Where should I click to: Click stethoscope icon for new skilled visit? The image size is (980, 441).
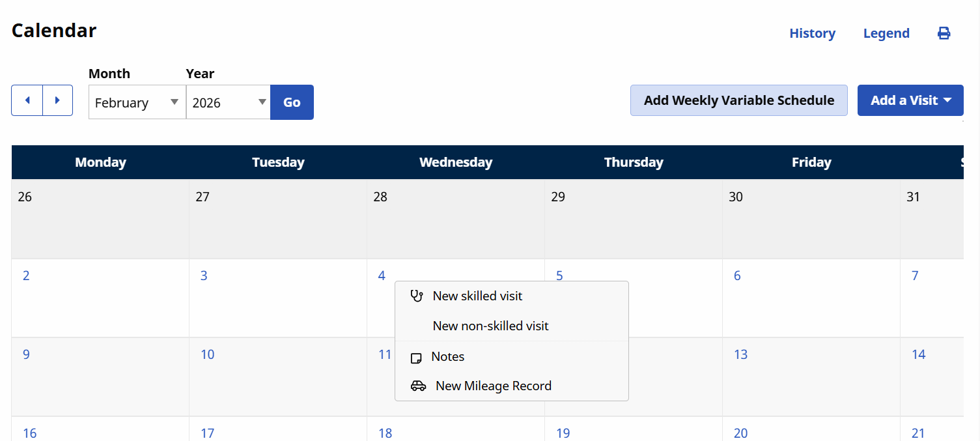click(417, 296)
